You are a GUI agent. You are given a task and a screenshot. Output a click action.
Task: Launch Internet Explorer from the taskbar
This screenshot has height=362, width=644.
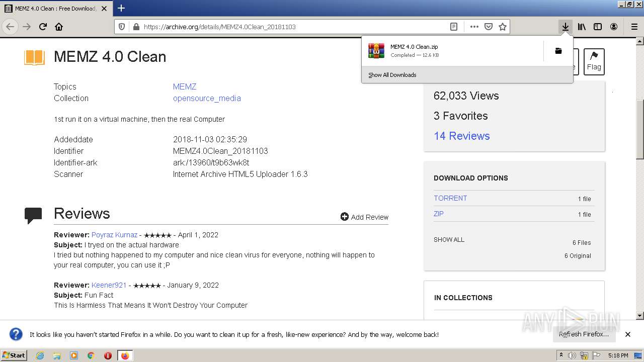(x=40, y=355)
